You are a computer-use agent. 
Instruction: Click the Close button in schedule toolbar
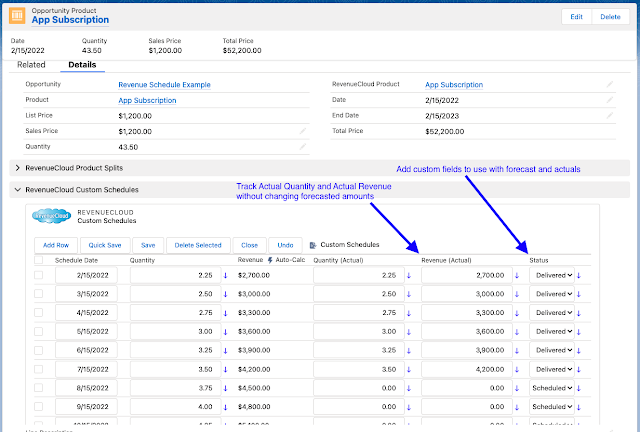249,245
